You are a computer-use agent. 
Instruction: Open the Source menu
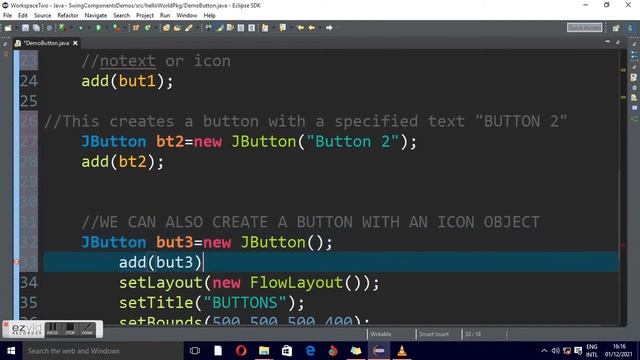(42, 16)
